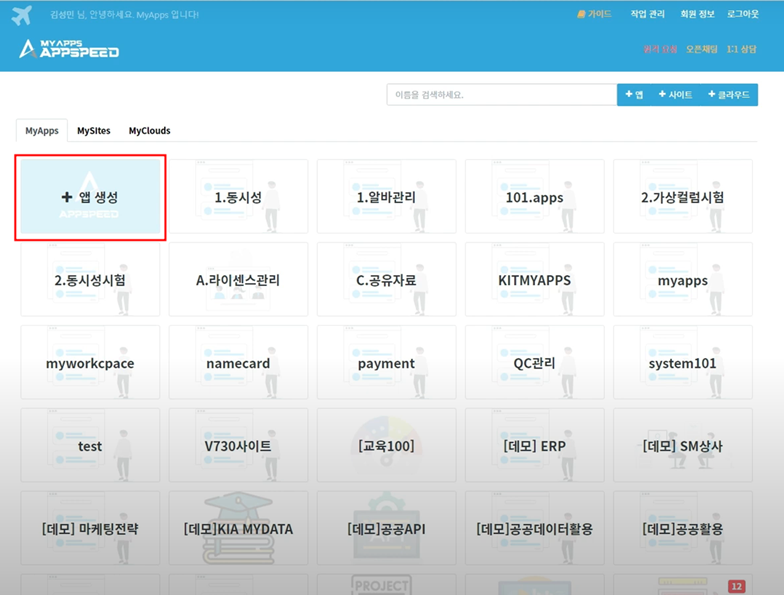Open the 1.알바관리 app tile
The image size is (784, 595).
pos(386,196)
